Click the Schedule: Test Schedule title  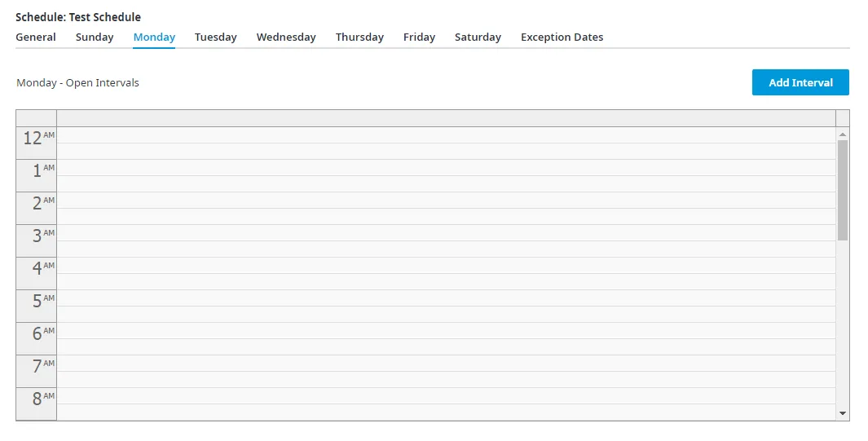pos(78,17)
